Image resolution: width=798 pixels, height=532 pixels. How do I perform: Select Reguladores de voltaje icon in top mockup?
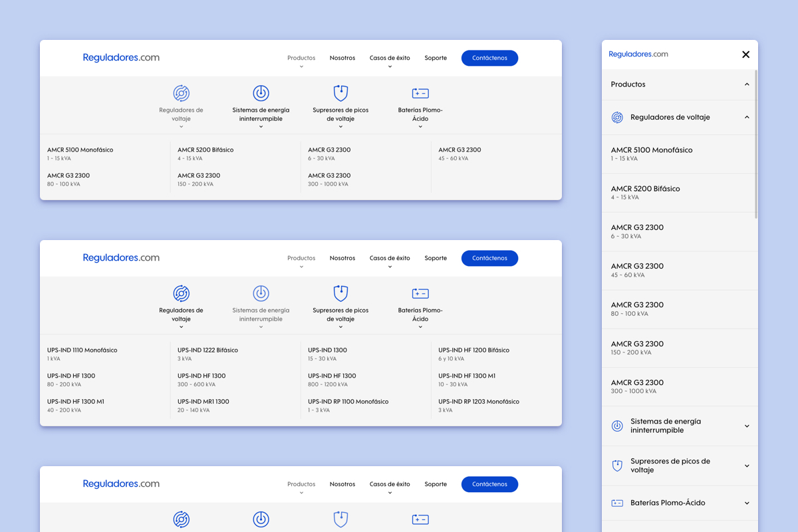(182, 93)
